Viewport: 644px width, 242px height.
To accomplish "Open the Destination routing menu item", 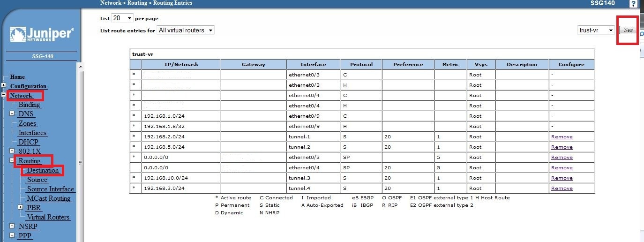I will tap(43, 170).
